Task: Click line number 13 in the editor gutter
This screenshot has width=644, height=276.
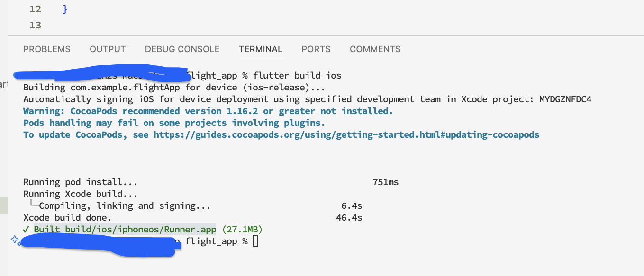Action: 35,25
